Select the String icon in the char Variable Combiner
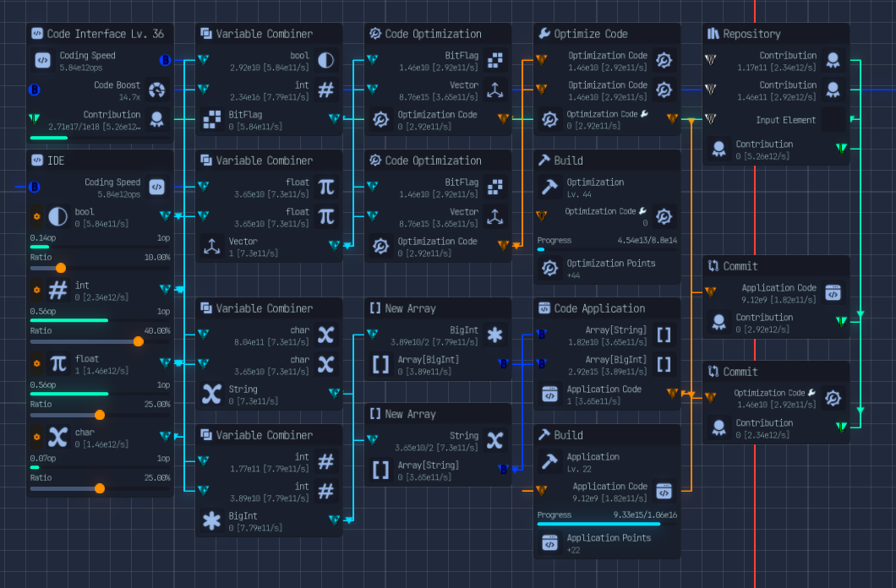The width and height of the screenshot is (896, 588). pyautogui.click(x=210, y=394)
